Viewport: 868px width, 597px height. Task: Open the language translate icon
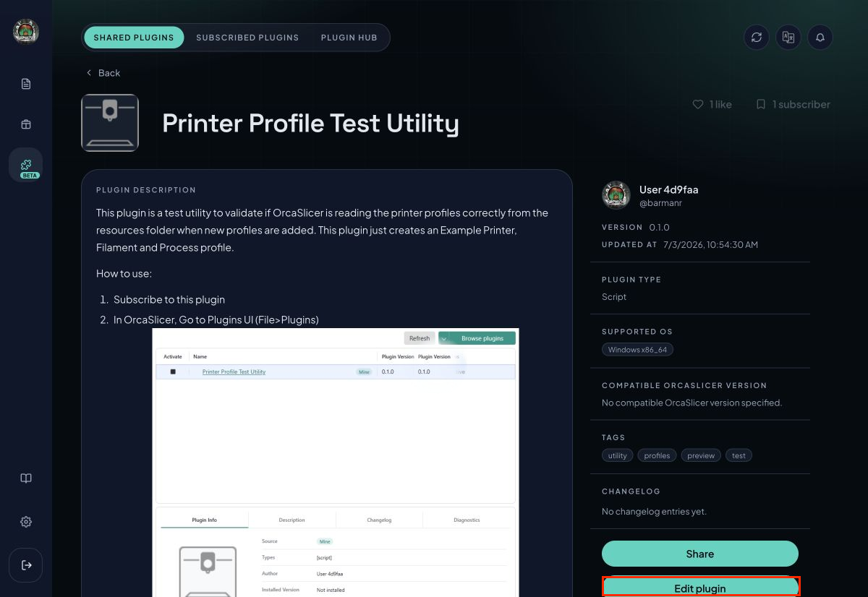(x=788, y=38)
